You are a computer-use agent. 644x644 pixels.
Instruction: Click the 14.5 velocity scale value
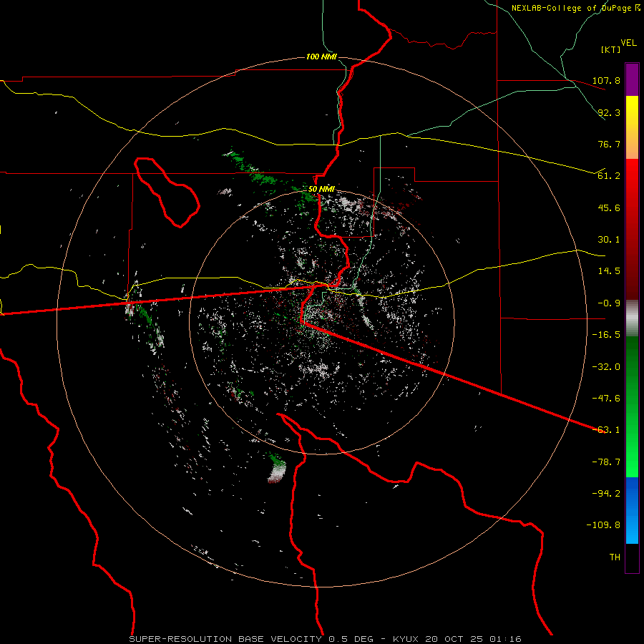pyautogui.click(x=609, y=271)
